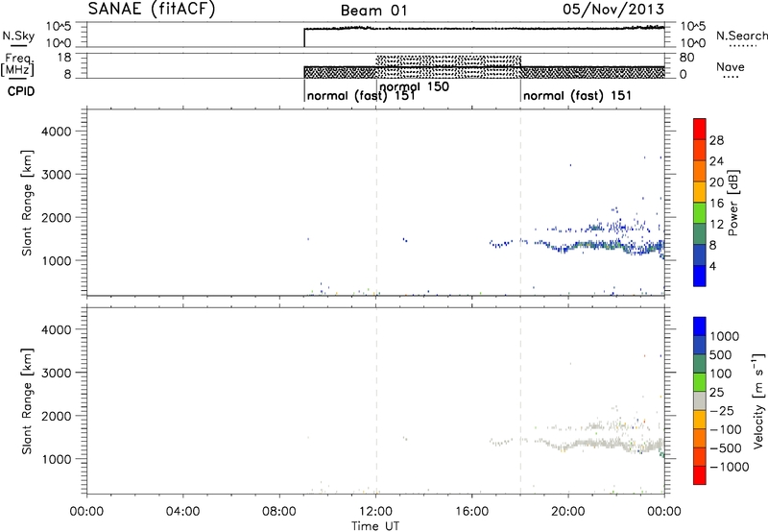This screenshot has height=532, width=768.
Task: Click the 500 label on Velocity colorbar
Action: tap(721, 355)
